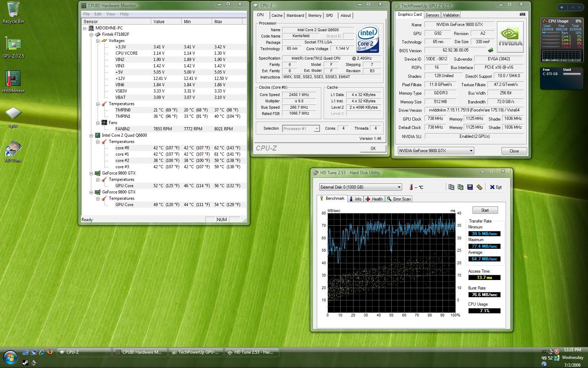This screenshot has width=588, height=368.
Task: Click the GPU-Z BIOS save chip icon
Action: pos(491,50)
